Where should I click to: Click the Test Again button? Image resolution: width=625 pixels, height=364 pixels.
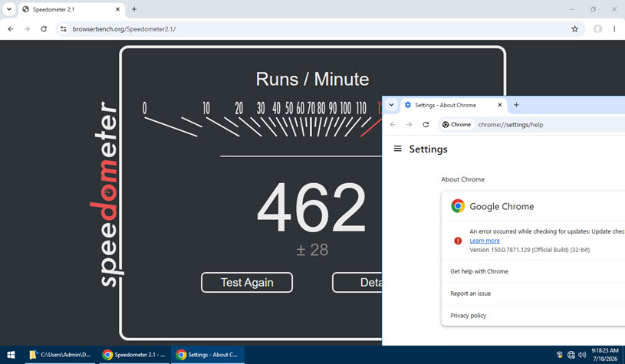(x=247, y=282)
